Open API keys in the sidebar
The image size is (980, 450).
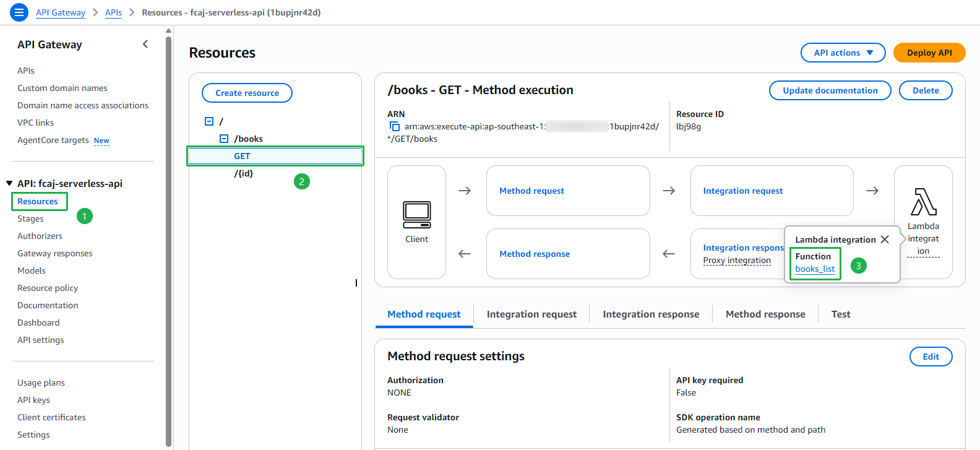(x=33, y=400)
